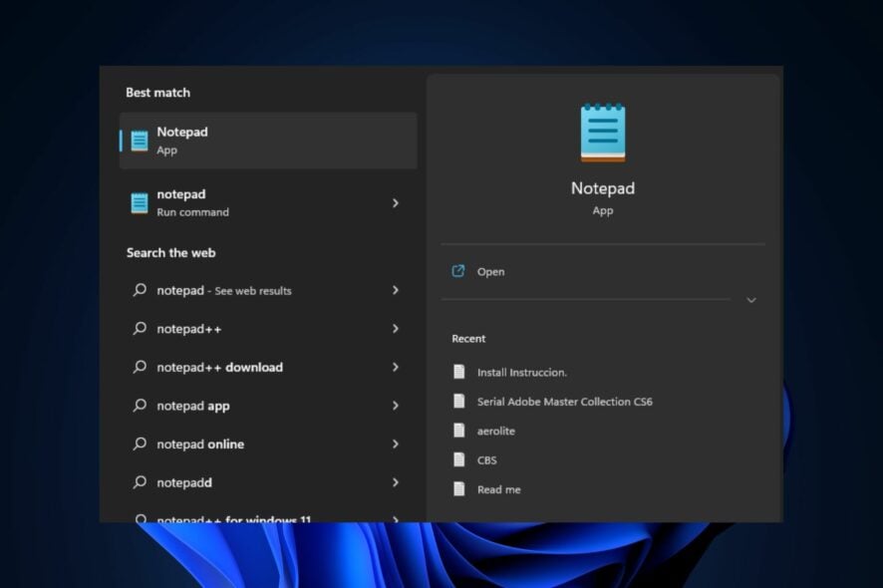Expand the chevron below the Open action

point(750,300)
